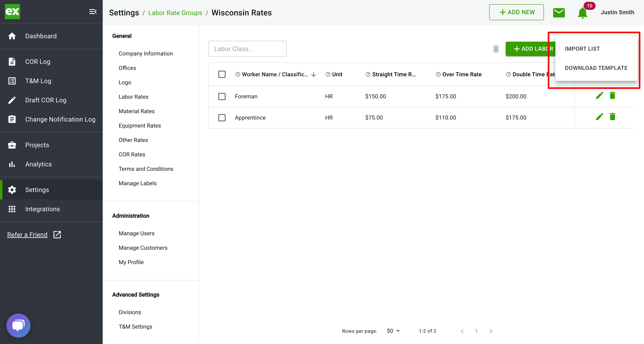Click help icon next to Worker Name column
Screen dimensions: 644x344
[x=238, y=74]
